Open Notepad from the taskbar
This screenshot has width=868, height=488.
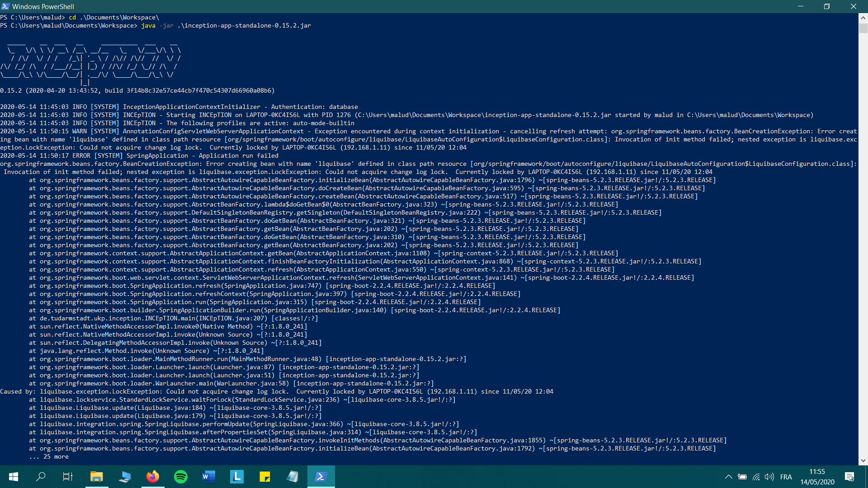tap(292, 477)
